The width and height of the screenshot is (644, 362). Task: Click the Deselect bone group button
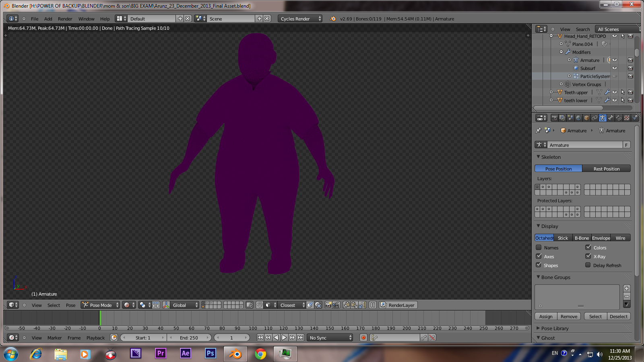[x=618, y=316]
